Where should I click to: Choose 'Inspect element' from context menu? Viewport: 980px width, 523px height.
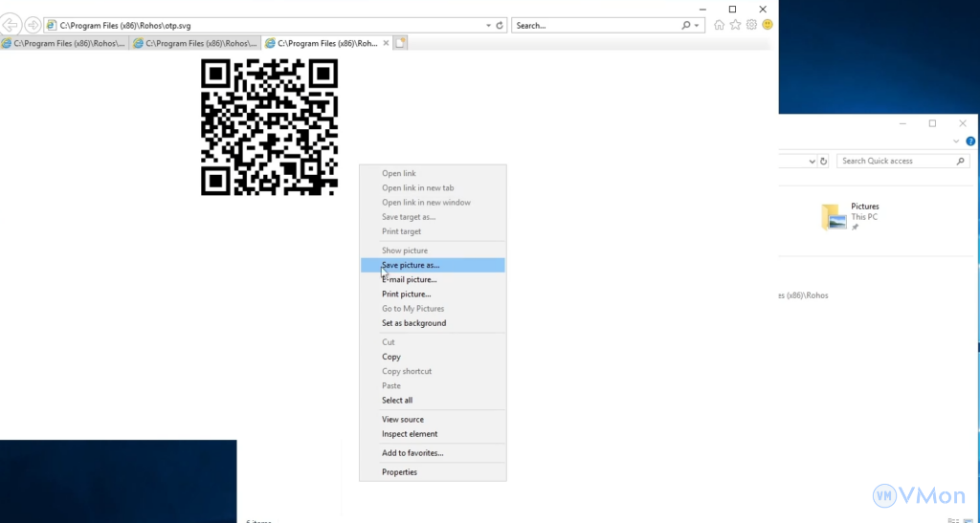point(433,434)
